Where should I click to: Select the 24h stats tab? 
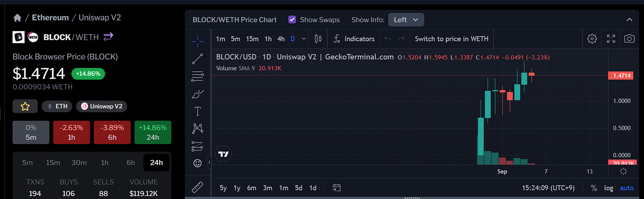tap(156, 163)
